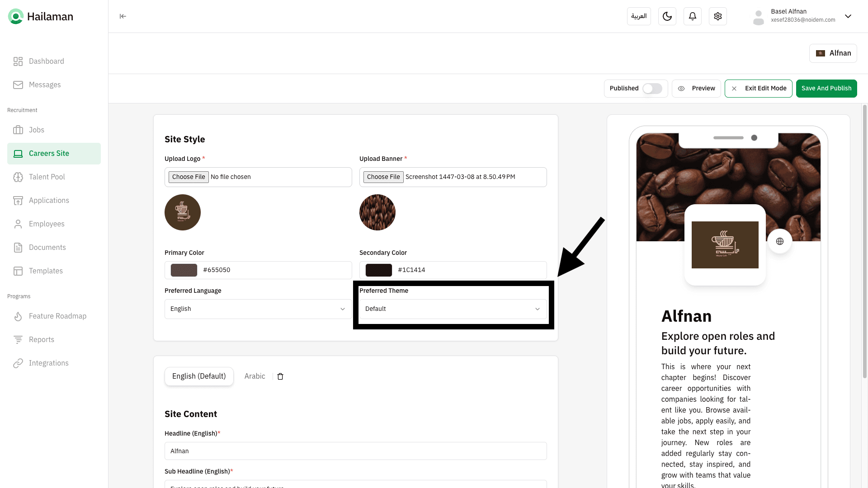Open Primary Color swatch picker
The width and height of the screenshot is (868, 488).
click(x=184, y=270)
